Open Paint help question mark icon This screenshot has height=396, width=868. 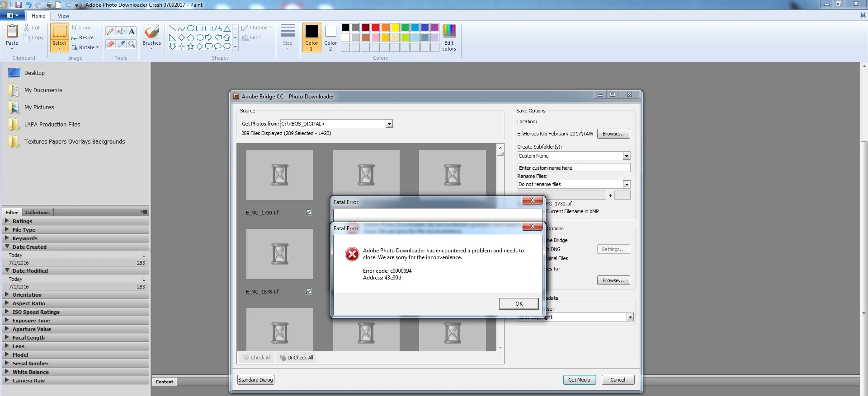pyautogui.click(x=863, y=15)
